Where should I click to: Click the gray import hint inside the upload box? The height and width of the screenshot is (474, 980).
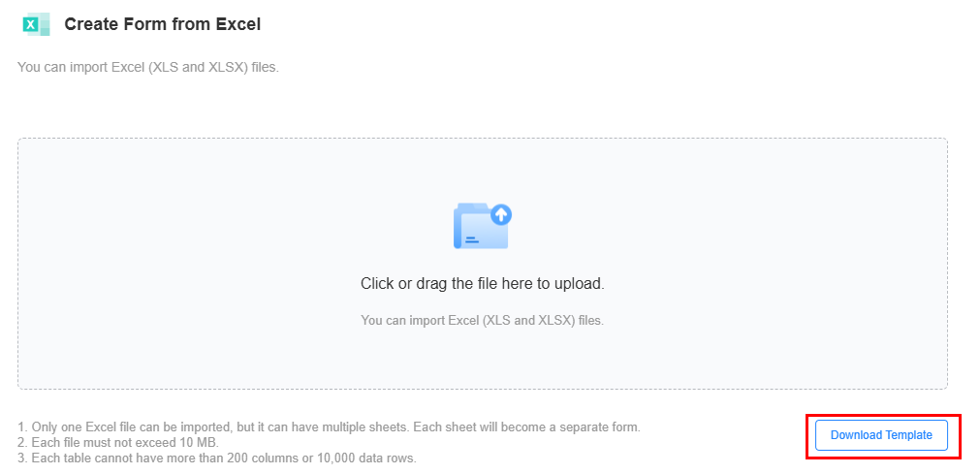click(483, 321)
